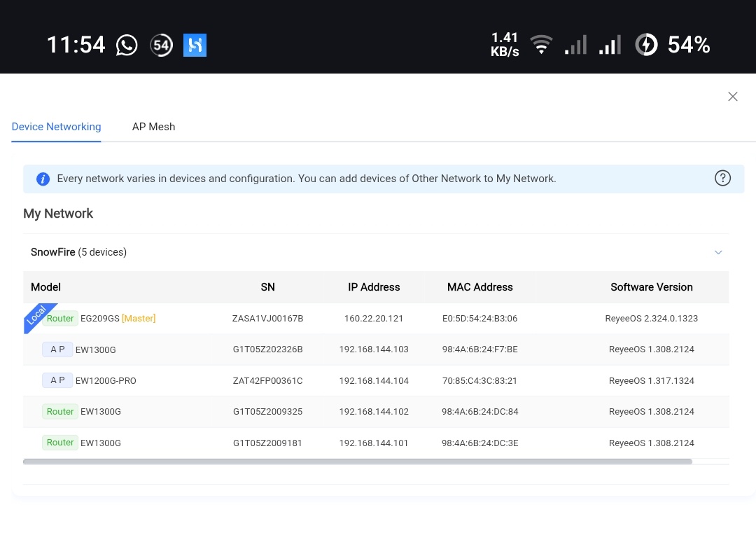Click MAC address 70:85:C4:3C:83:21

tap(479, 380)
